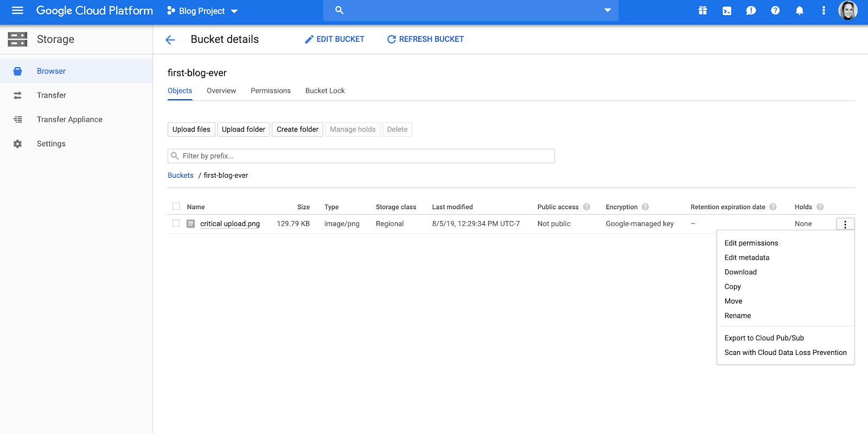The image size is (868, 433).
Task: Click the Name column header
Action: tap(196, 207)
